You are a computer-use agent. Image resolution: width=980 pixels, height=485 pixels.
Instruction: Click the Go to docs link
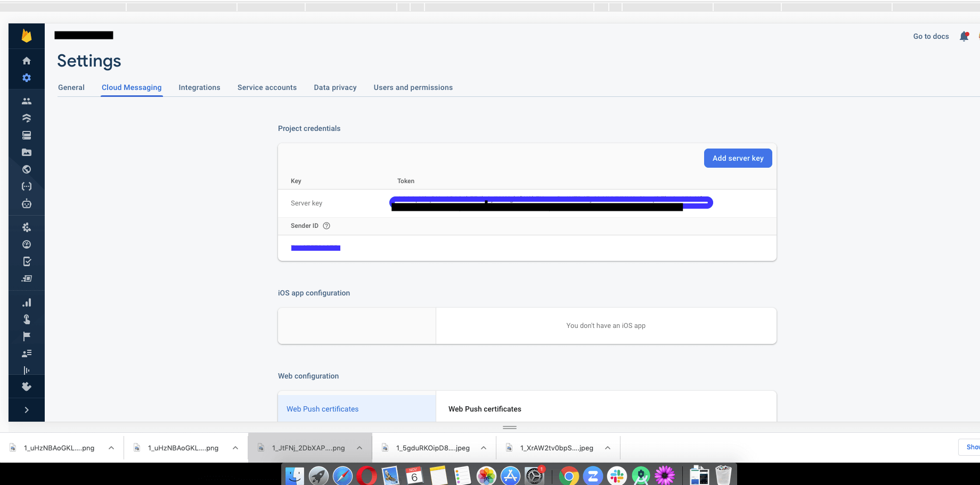[x=931, y=36]
